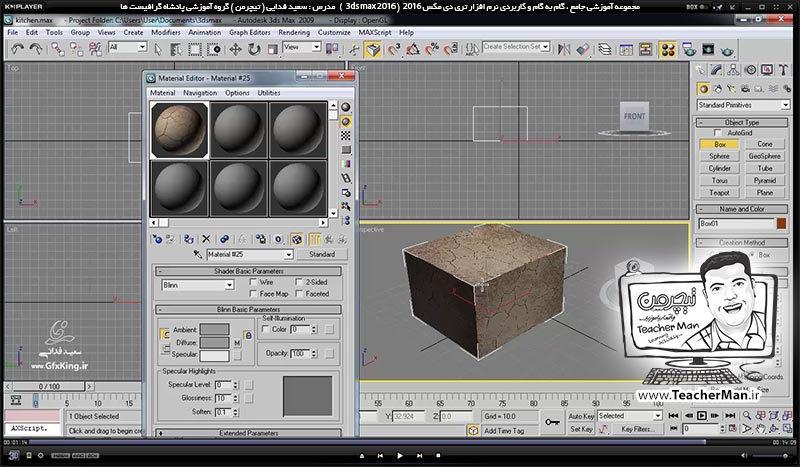This screenshot has height=467, width=800.
Task: Select the cracked-earth material sample slot
Action: coord(180,130)
